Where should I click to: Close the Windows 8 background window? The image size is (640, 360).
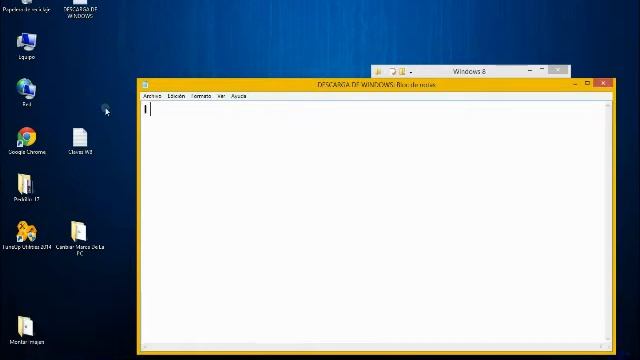[558, 70]
